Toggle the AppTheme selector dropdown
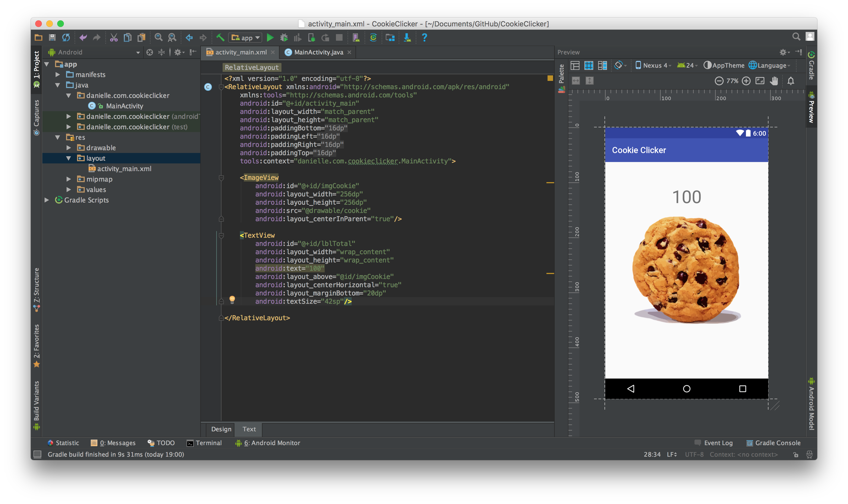Screen dimensions: 848x504 point(727,65)
